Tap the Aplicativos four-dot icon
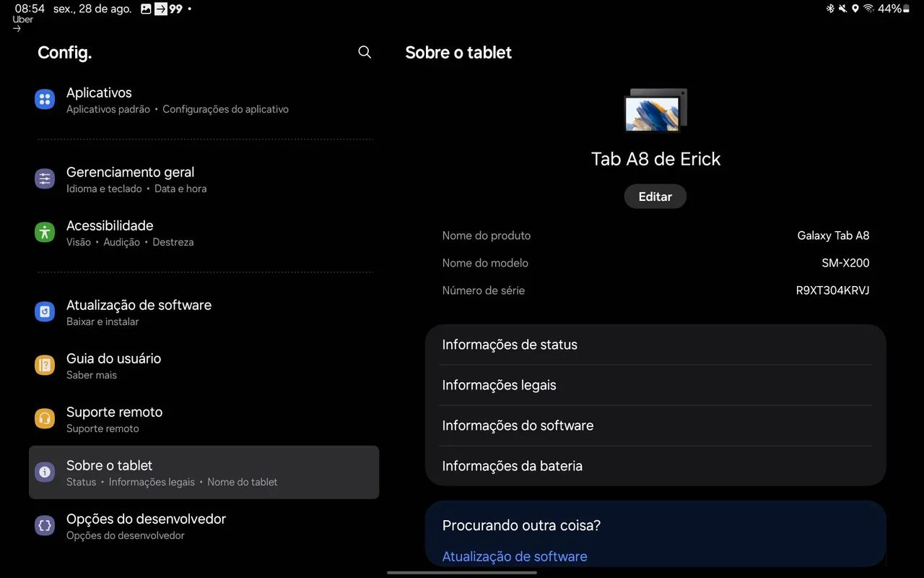This screenshot has height=578, width=924. (45, 100)
